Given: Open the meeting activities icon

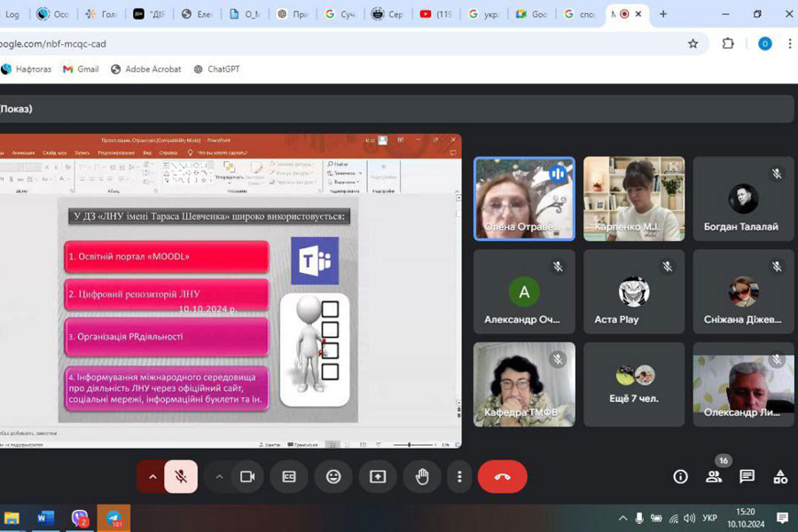Looking at the screenshot, I should tap(780, 477).
